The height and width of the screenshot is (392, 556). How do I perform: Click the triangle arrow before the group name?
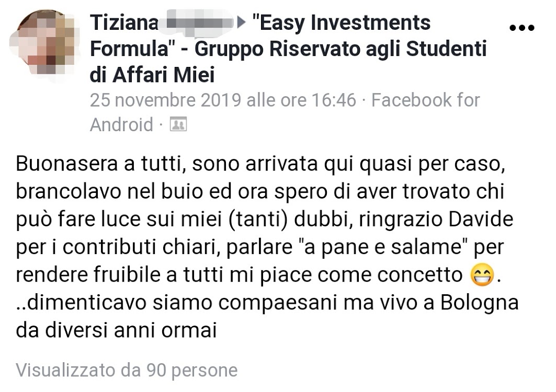242,23
